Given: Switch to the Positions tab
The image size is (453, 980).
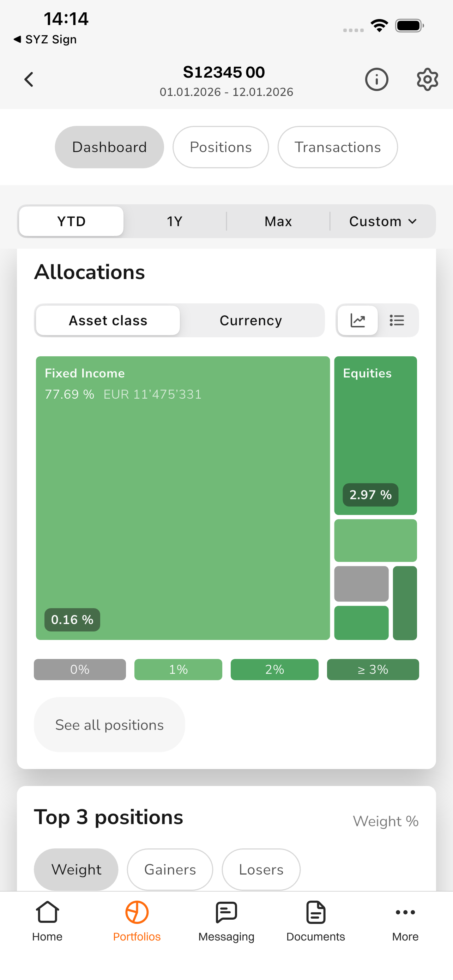Looking at the screenshot, I should pos(221,147).
